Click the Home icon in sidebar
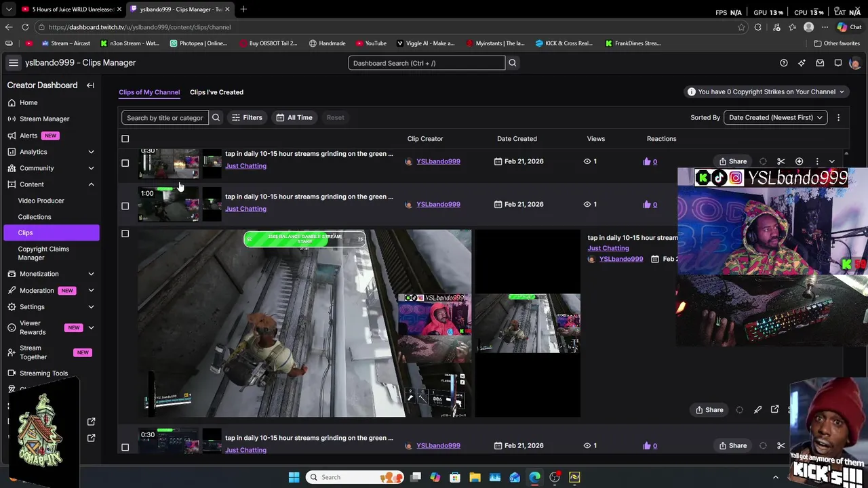Image resolution: width=868 pixels, height=488 pixels. (12, 102)
